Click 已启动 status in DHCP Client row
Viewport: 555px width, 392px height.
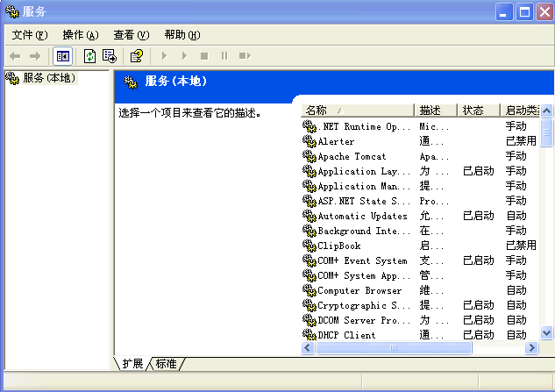[x=478, y=335]
